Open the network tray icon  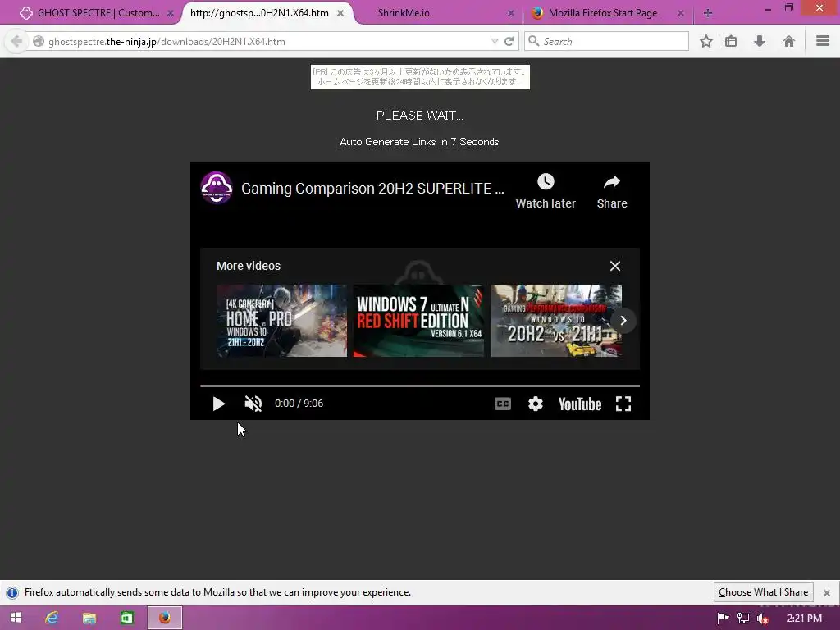pyautogui.click(x=743, y=619)
